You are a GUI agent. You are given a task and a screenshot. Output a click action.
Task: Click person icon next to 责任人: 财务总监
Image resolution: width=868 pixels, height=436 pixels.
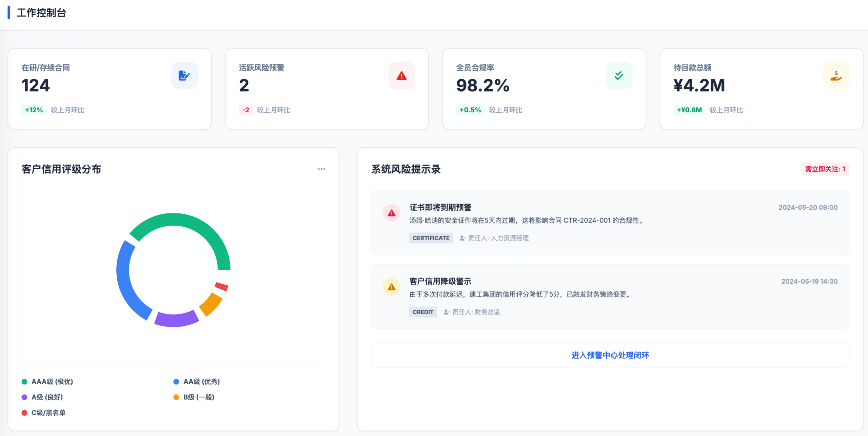[447, 312]
